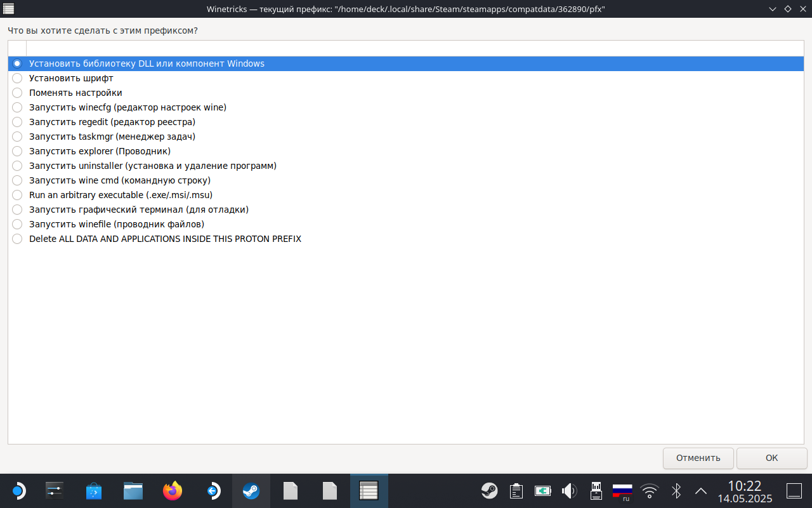
Task: Click the Winetricks window entry in the taskbar
Action: point(369,491)
